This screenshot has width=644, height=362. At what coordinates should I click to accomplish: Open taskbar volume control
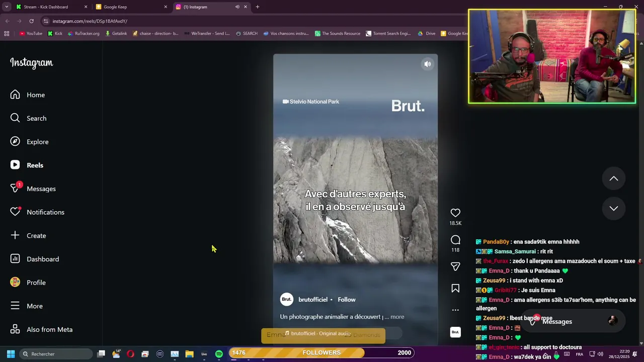coord(600,354)
